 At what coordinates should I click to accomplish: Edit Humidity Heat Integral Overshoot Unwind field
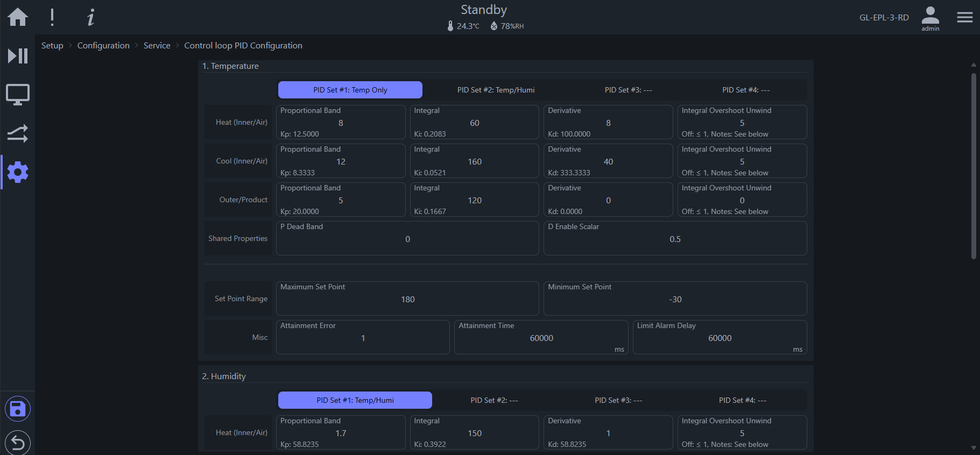click(x=742, y=432)
